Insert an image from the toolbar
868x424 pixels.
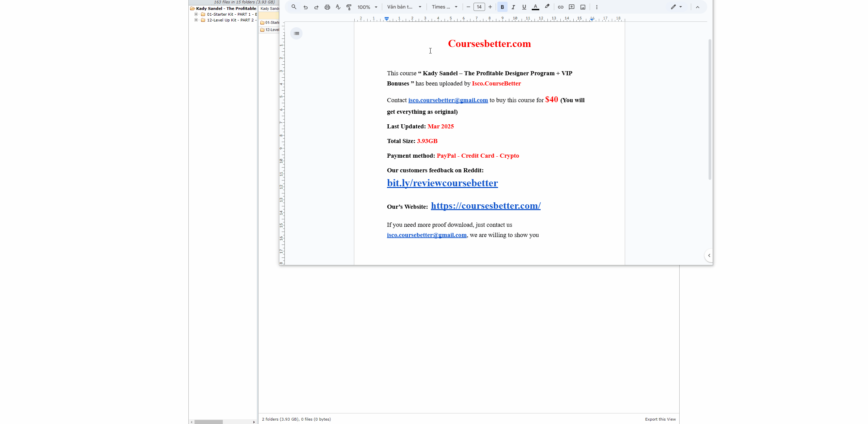click(583, 7)
